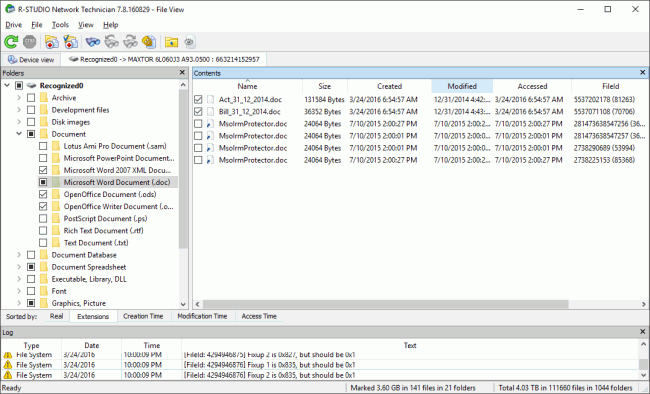Uncheck Microsoft Word 2007 XML Document checkbox
Screen dimensions: 650x394
click(43, 170)
